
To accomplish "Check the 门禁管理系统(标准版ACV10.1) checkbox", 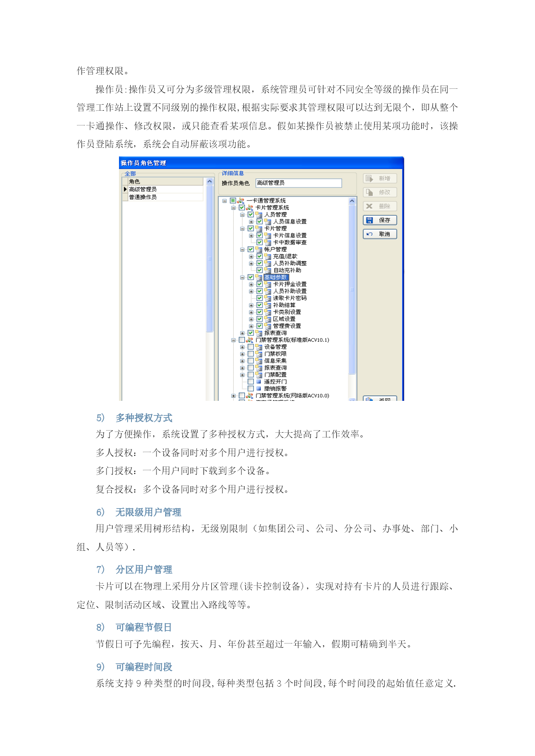I will point(242,340).
